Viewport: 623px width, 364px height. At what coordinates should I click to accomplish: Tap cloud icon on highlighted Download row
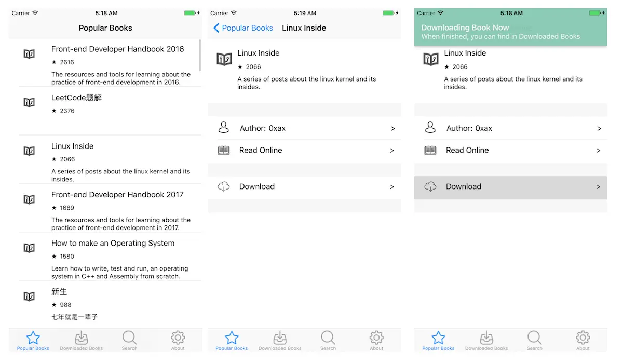[x=430, y=186]
